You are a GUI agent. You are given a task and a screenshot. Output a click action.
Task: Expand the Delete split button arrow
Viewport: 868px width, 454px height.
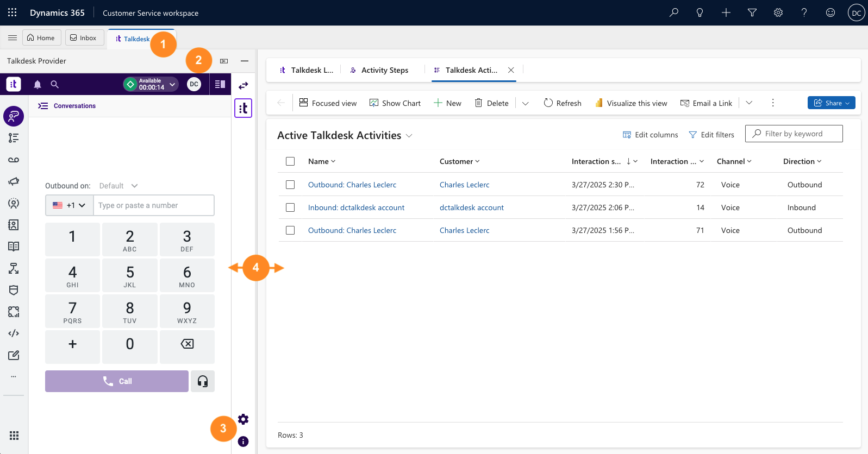click(x=525, y=103)
